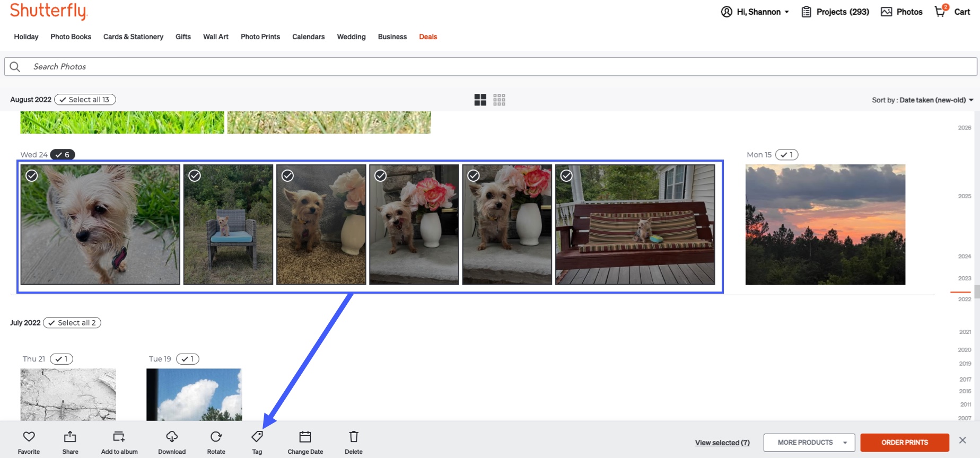The width and height of the screenshot is (980, 458).
Task: Switch to small grid view
Action: click(499, 100)
